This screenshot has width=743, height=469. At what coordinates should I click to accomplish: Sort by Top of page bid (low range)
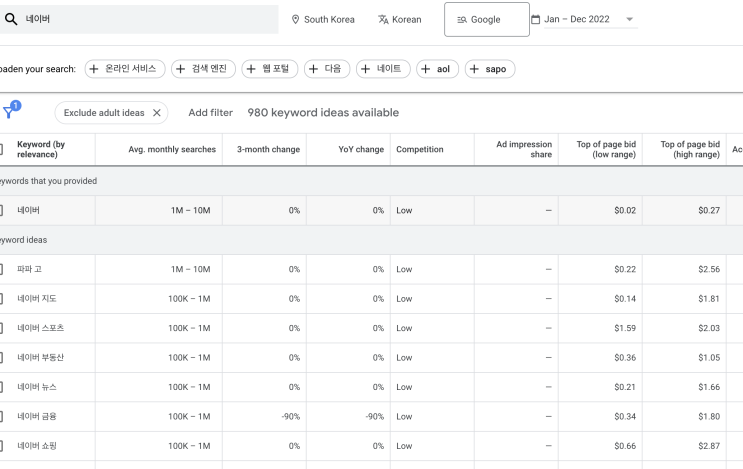click(606, 149)
